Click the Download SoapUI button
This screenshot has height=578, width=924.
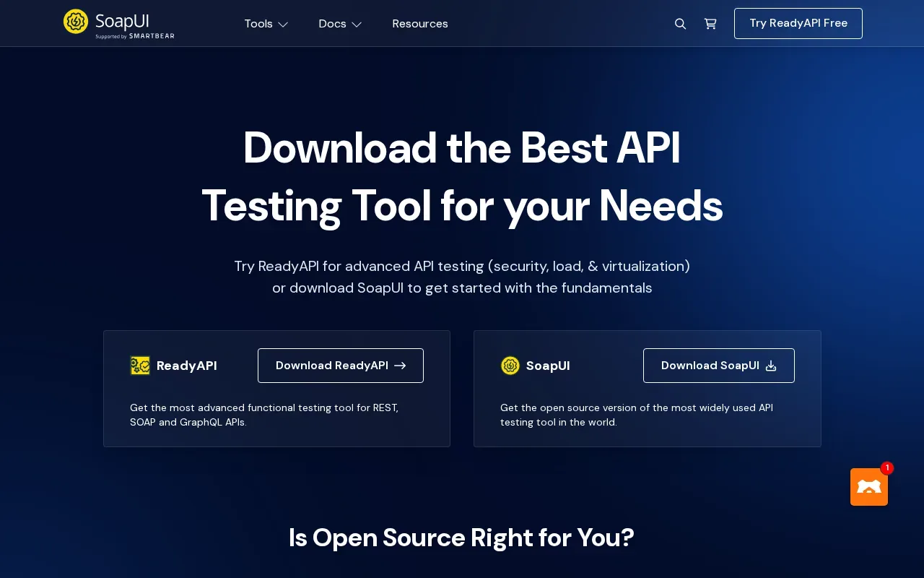(719, 366)
